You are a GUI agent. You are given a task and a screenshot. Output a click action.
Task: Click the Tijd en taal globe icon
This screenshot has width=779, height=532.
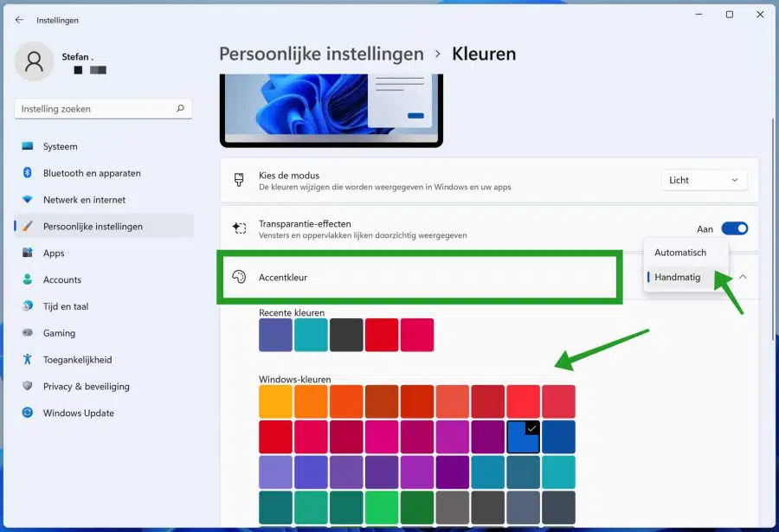28,306
